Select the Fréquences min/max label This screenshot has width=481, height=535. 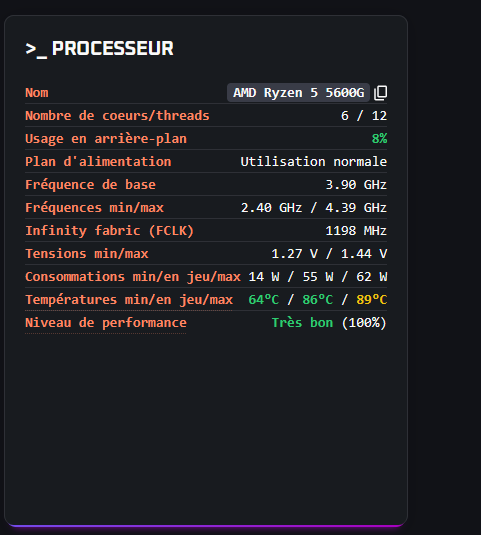pos(94,208)
